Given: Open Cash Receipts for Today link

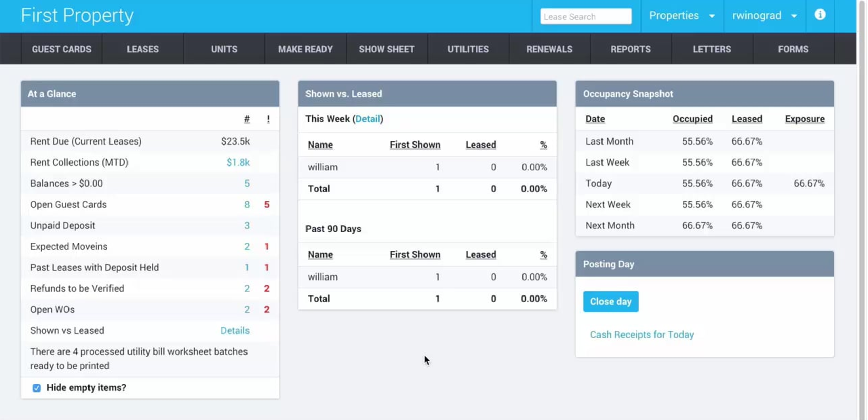Looking at the screenshot, I should coord(642,335).
